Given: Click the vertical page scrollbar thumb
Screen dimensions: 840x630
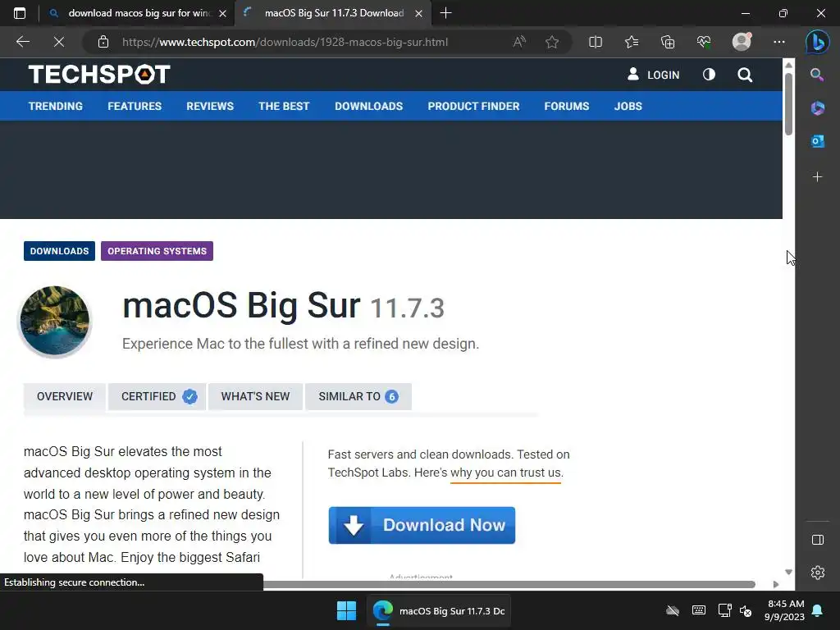Looking at the screenshot, I should coord(788,104).
